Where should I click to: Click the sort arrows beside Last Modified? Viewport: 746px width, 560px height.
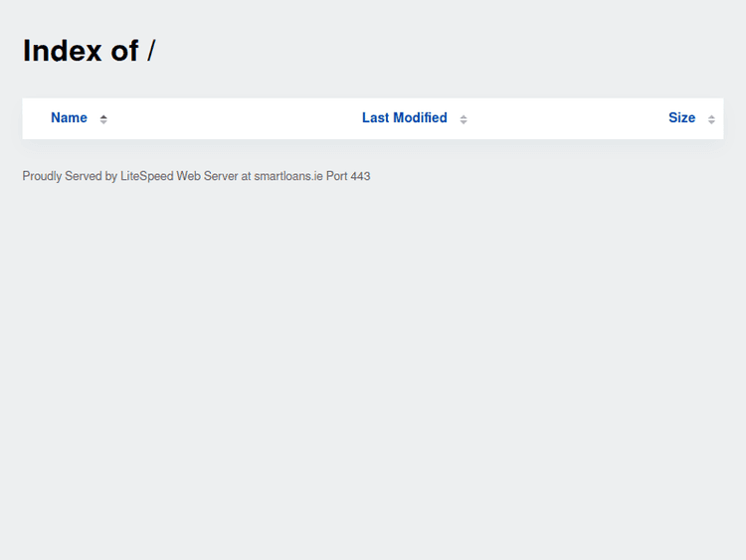coord(464,119)
